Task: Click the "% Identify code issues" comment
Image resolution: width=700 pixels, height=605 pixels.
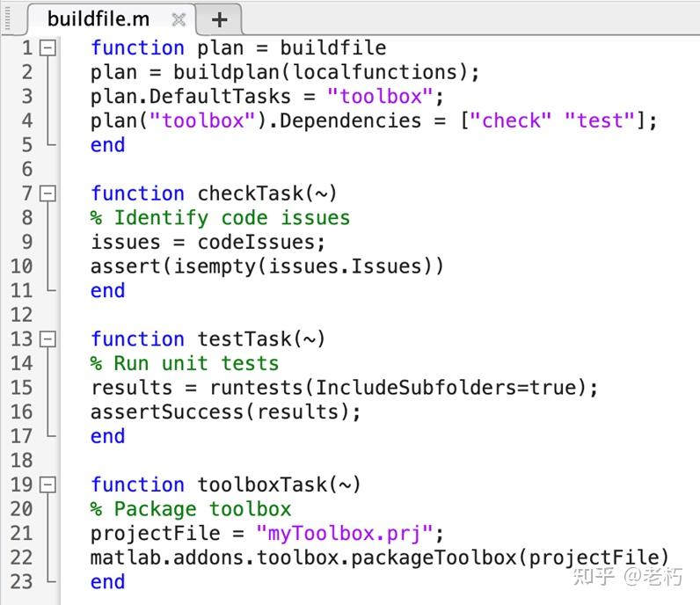Action: pyautogui.click(x=220, y=218)
